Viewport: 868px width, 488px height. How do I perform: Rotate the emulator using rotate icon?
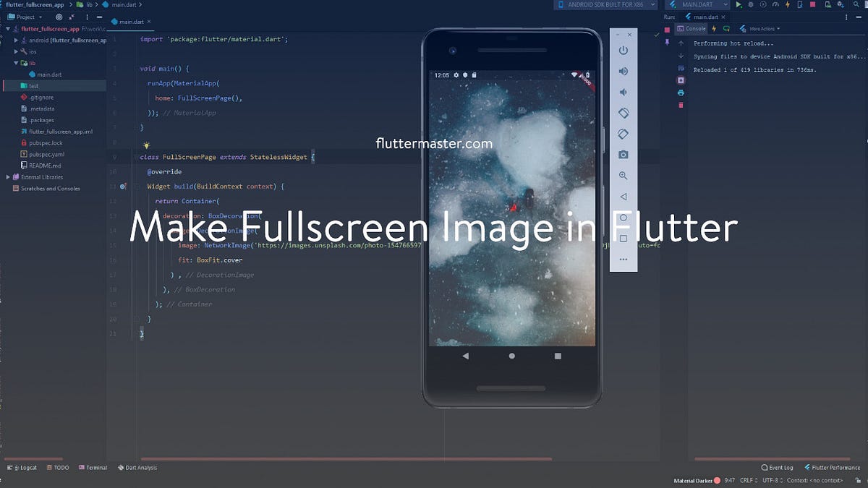tap(624, 113)
